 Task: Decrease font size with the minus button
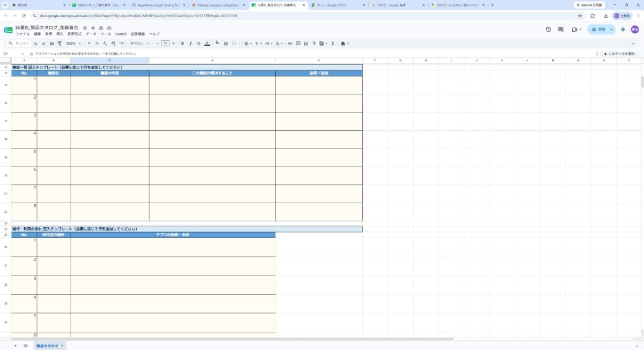tap(157, 43)
